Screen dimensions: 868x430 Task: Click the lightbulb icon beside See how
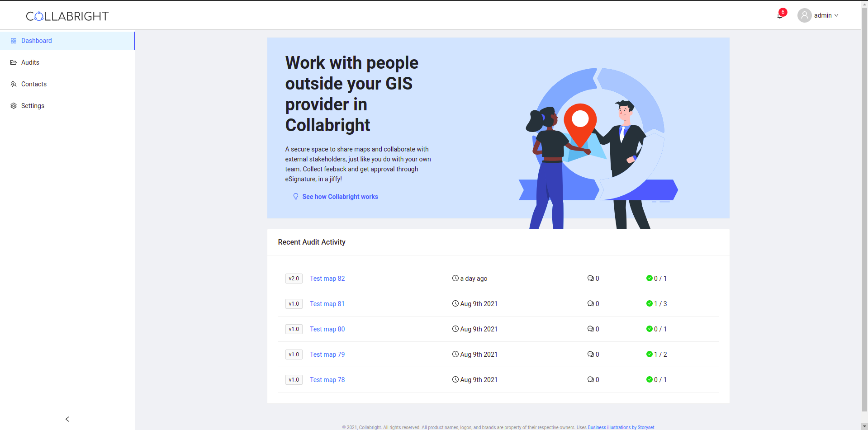click(x=296, y=197)
